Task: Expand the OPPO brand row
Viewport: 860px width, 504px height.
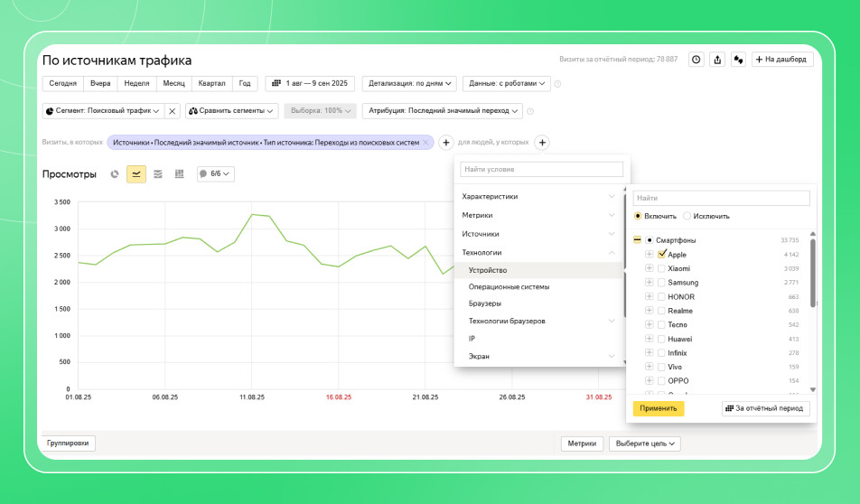Action: pyautogui.click(x=649, y=380)
